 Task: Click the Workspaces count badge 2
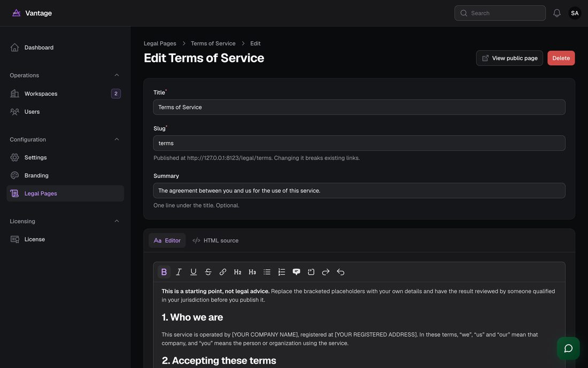coord(116,94)
